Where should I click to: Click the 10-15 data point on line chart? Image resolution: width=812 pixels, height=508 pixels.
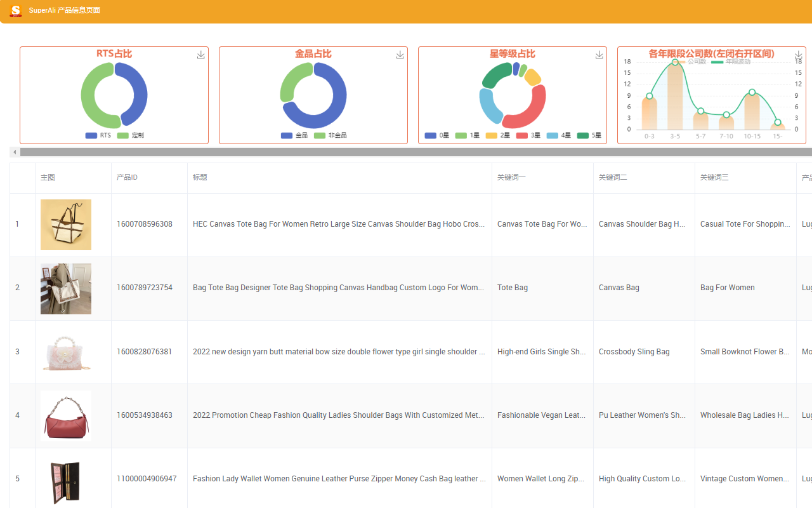pos(752,92)
